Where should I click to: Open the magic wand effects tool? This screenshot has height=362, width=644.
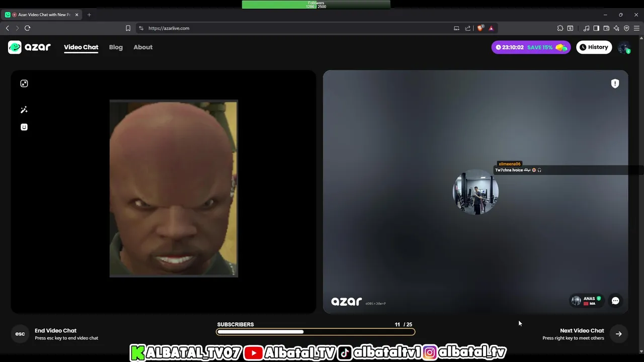pyautogui.click(x=24, y=110)
